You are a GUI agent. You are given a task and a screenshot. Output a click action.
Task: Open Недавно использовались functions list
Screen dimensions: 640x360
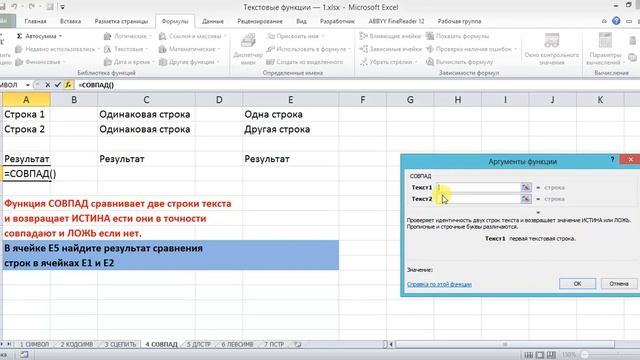[57, 49]
